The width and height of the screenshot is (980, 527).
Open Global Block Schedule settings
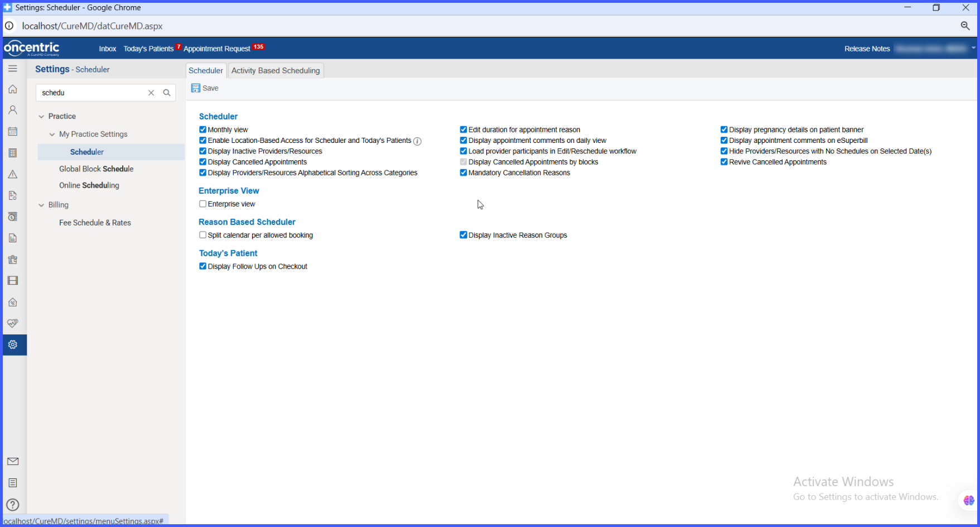coord(96,169)
